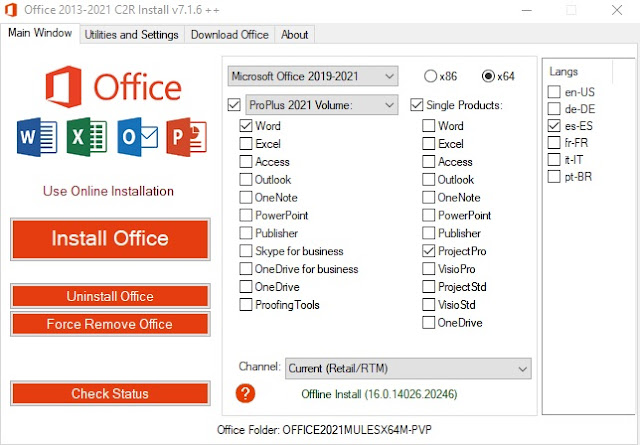640x445 pixels.
Task: Select the x64 architecture radio button
Action: (488, 76)
